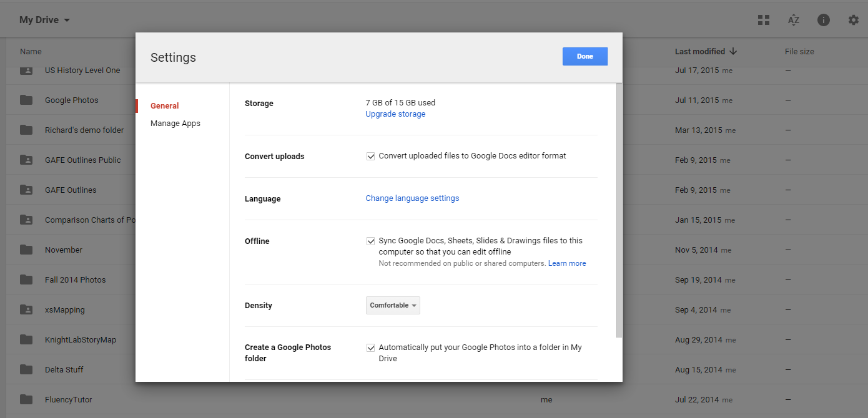
Task: Click Richard's demo folder icon
Action: tap(26, 130)
